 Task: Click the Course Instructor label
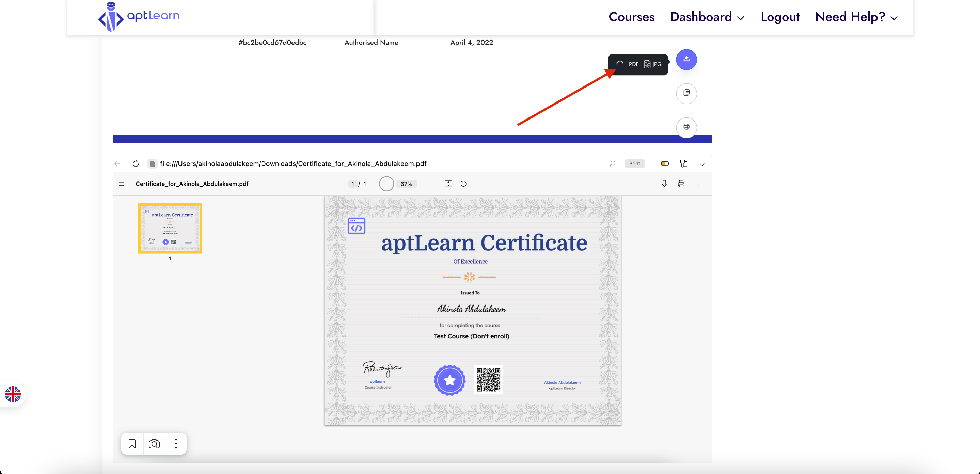click(x=378, y=388)
